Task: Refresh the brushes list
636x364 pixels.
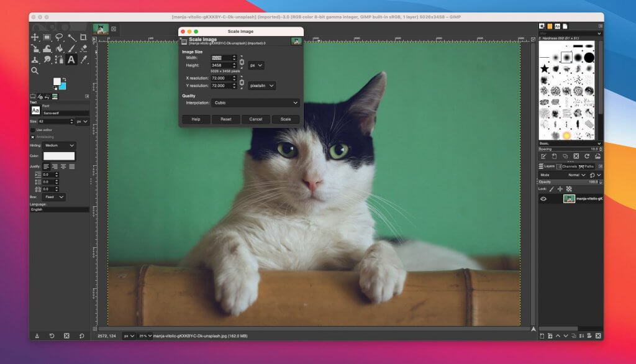Action: 587,157
